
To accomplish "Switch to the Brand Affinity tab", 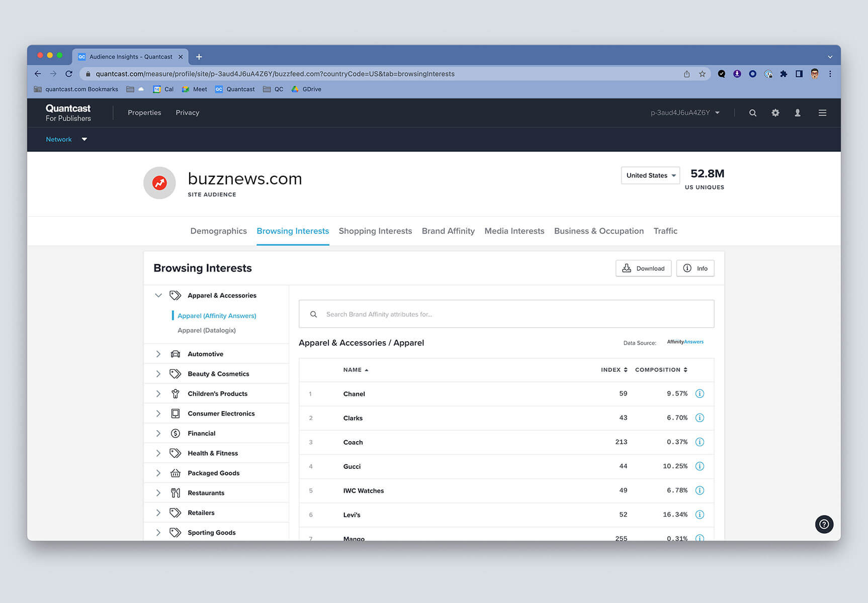I will pos(448,231).
